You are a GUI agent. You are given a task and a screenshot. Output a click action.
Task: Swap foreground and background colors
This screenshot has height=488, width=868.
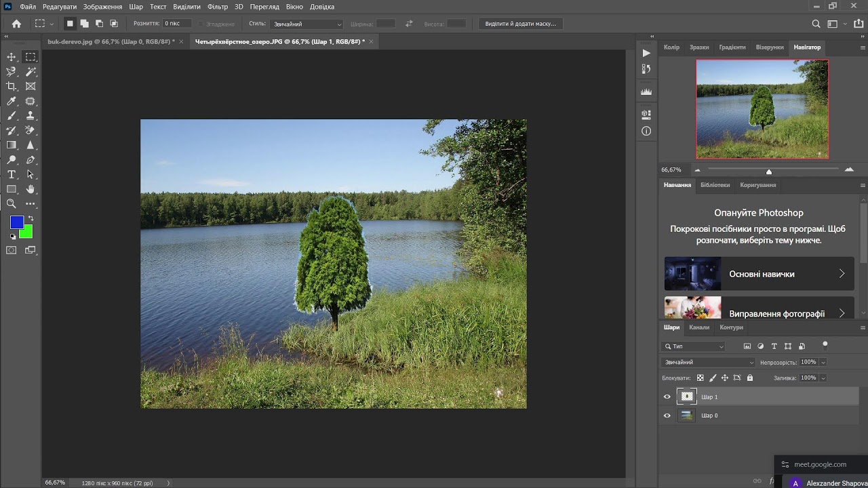(x=31, y=218)
